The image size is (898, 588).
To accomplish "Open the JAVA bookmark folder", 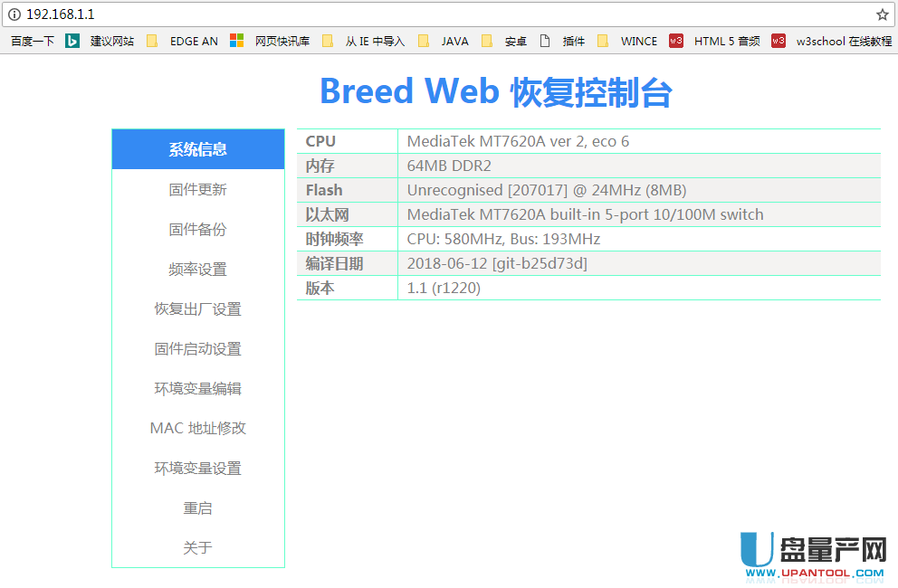I will (x=444, y=41).
